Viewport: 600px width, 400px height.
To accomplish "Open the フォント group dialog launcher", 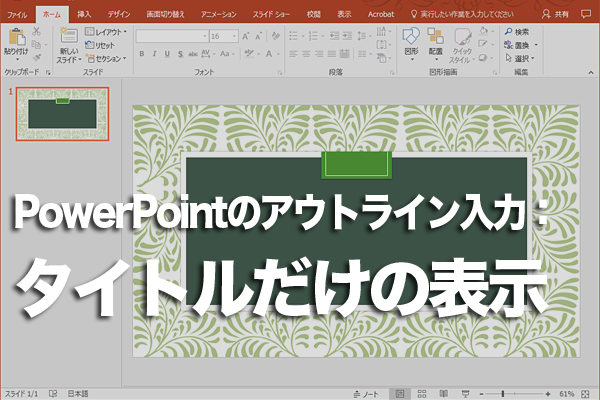I will coord(280,72).
